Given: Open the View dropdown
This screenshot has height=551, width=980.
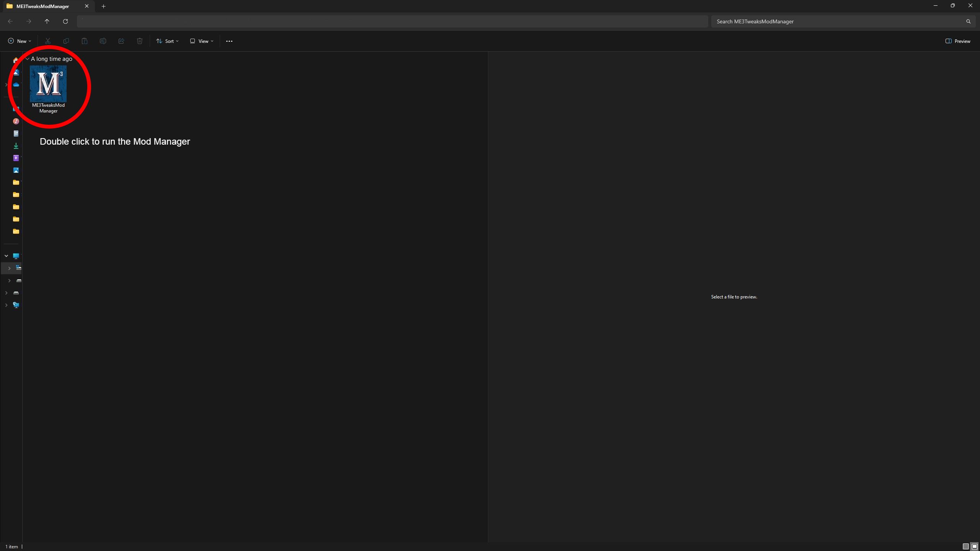Looking at the screenshot, I should point(202,41).
